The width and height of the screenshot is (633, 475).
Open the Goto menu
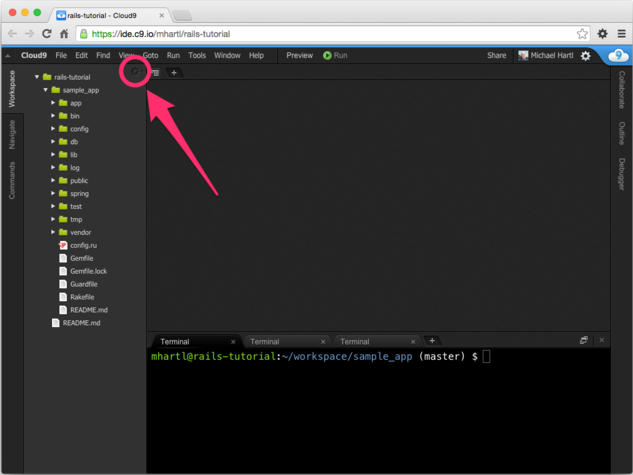[x=150, y=56]
